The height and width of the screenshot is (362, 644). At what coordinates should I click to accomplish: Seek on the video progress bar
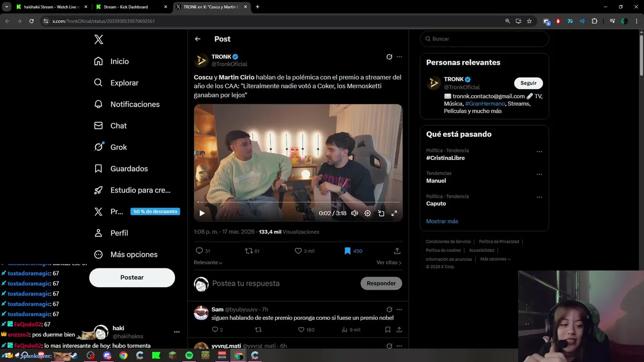[x=298, y=202]
